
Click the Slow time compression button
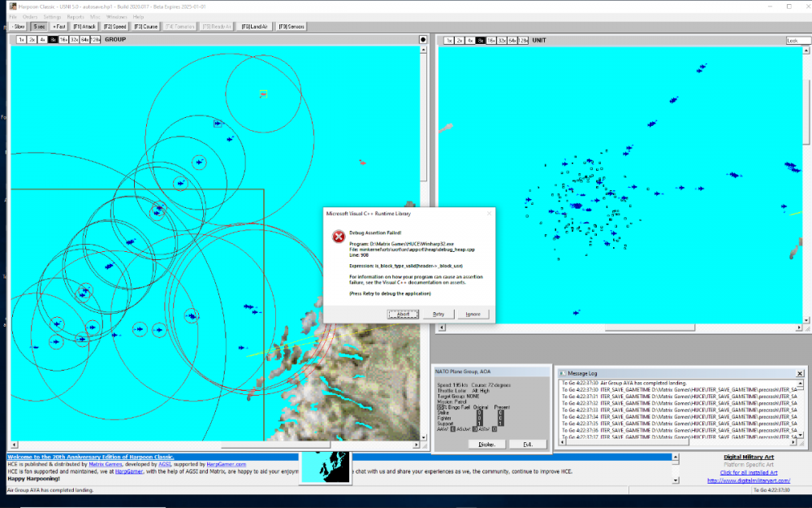(18, 27)
